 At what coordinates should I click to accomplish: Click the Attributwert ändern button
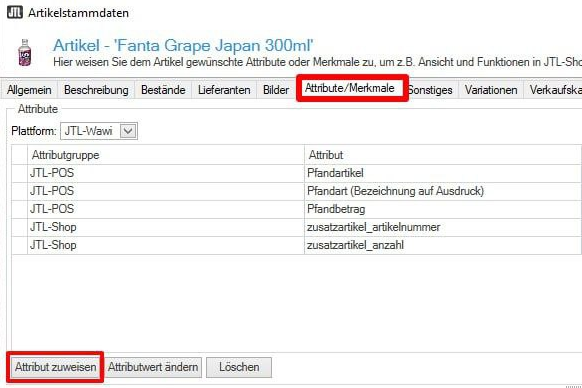(x=153, y=367)
